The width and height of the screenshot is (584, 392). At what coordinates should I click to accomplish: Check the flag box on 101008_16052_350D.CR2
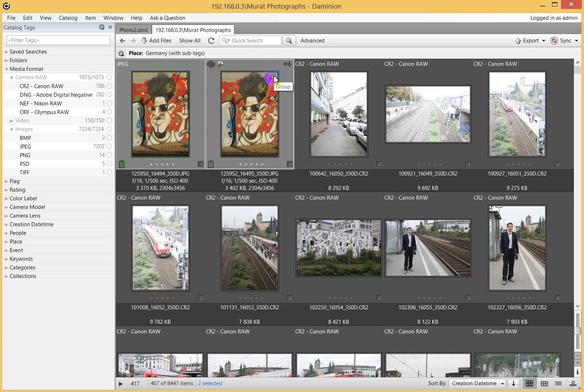pos(200,298)
